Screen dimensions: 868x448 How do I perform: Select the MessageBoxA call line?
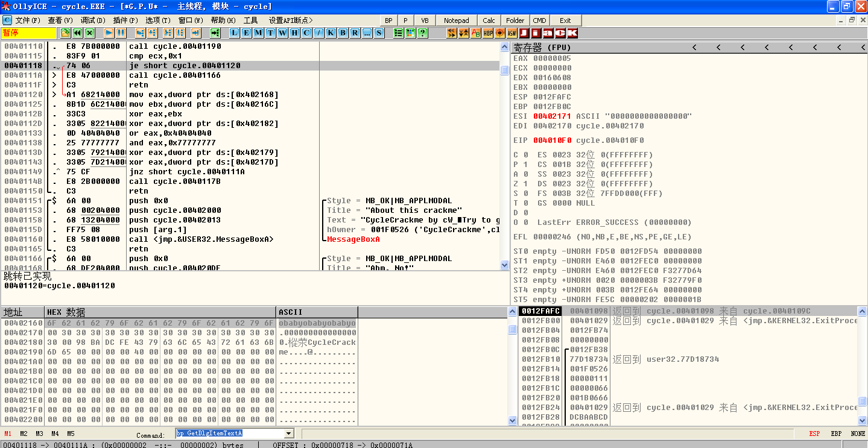coord(250,239)
